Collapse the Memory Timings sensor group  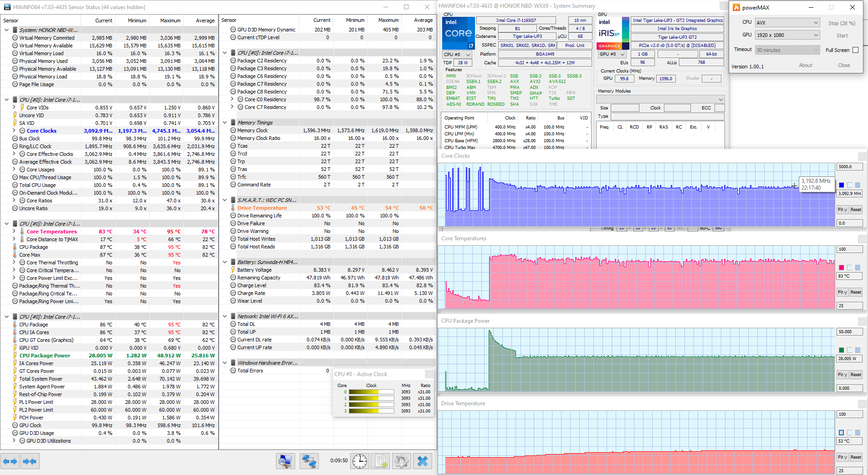click(225, 123)
